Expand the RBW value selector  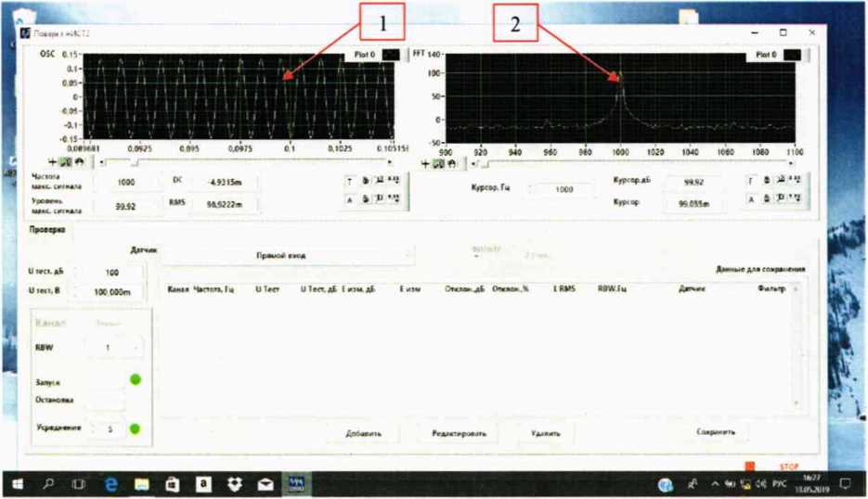(x=113, y=347)
